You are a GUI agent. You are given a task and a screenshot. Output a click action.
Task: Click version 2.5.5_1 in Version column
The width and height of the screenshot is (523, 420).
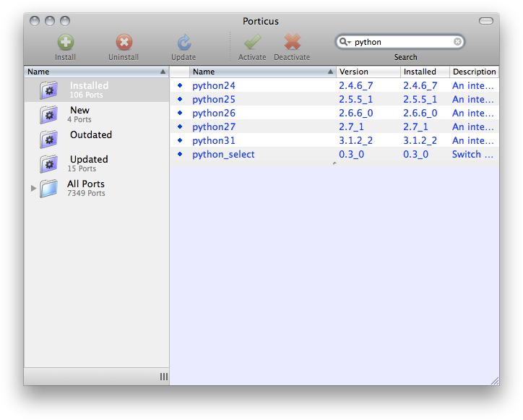(x=356, y=100)
